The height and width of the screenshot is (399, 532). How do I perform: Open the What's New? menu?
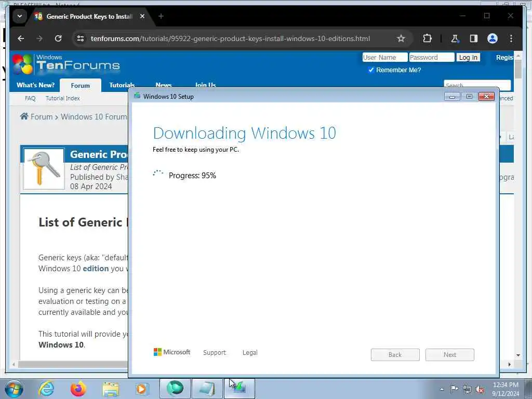(x=35, y=85)
